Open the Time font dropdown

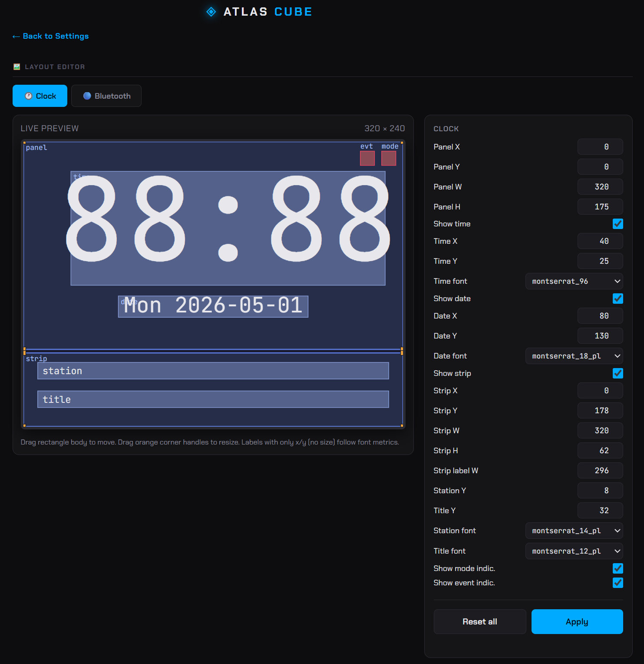[x=574, y=281]
